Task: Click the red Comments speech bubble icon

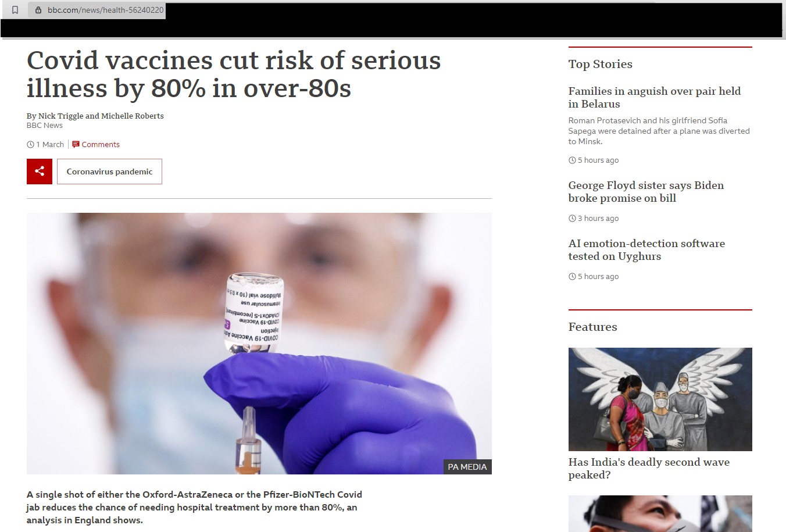Action: (76, 144)
